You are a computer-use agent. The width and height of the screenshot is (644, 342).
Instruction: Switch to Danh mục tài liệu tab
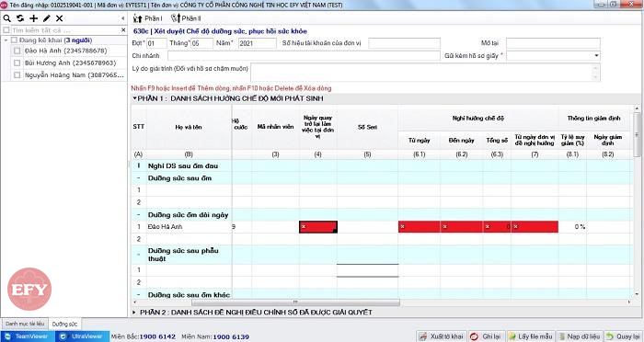tap(25, 324)
